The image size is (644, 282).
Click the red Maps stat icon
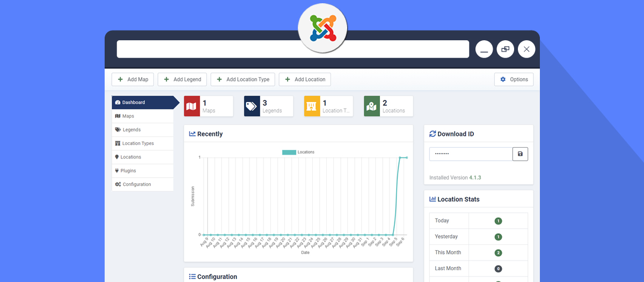coord(192,106)
